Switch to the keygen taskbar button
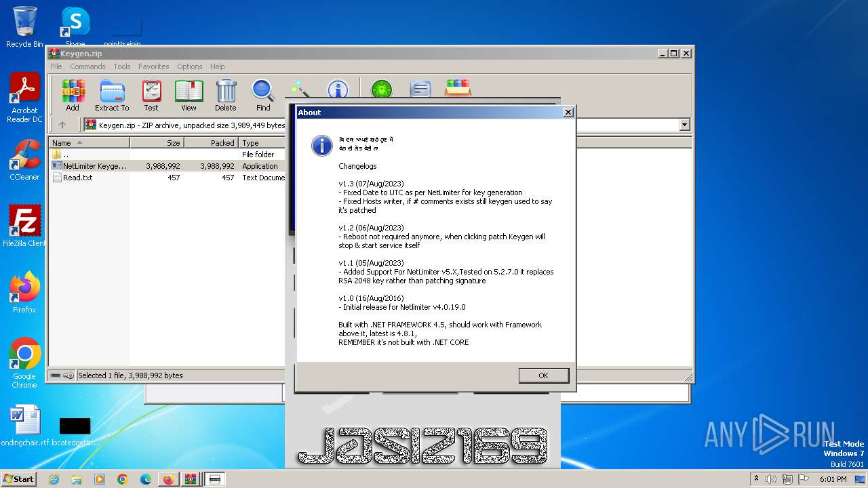The height and width of the screenshot is (488, 868). click(215, 479)
